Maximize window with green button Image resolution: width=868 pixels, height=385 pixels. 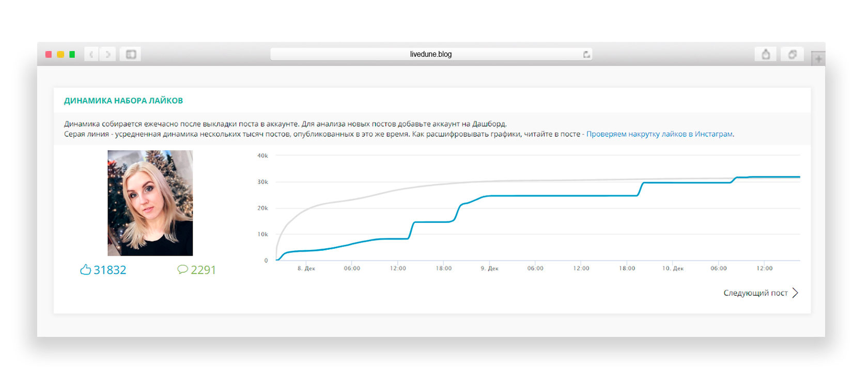pyautogui.click(x=72, y=54)
